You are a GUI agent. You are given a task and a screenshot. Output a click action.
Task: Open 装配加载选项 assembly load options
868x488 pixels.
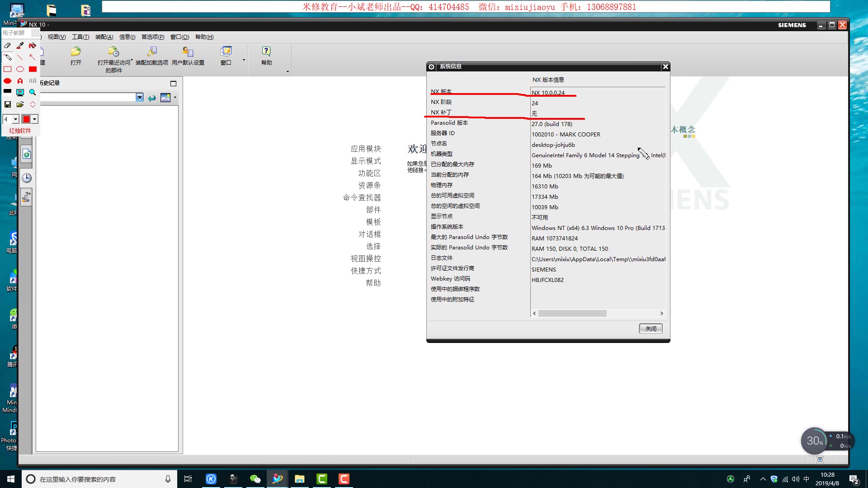coord(152,52)
